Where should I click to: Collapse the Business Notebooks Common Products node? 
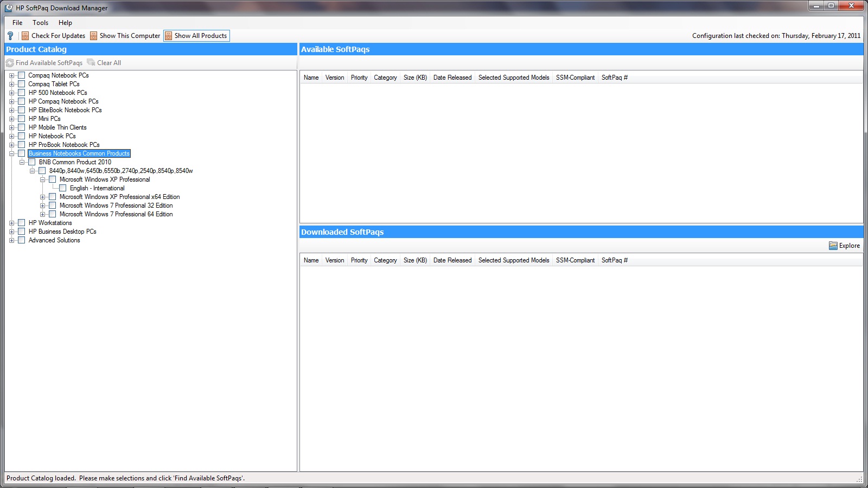pos(11,153)
